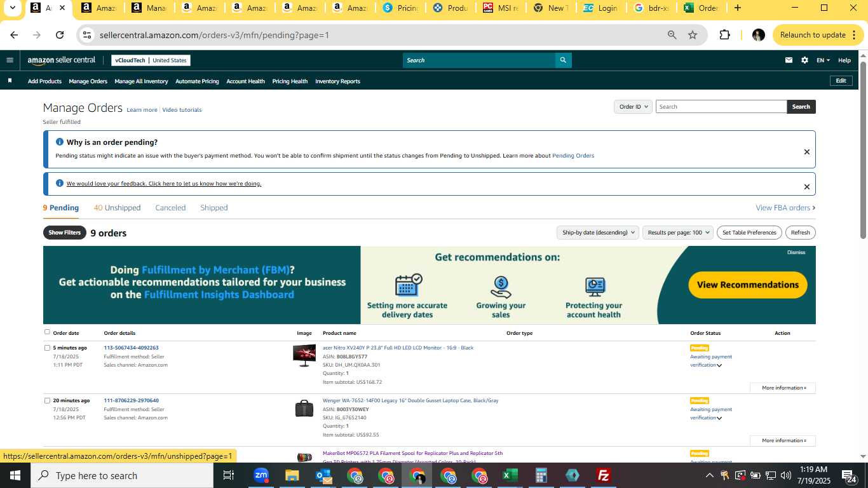Open View FBA orders link
Image resolution: width=868 pixels, height=488 pixels.
tap(785, 208)
